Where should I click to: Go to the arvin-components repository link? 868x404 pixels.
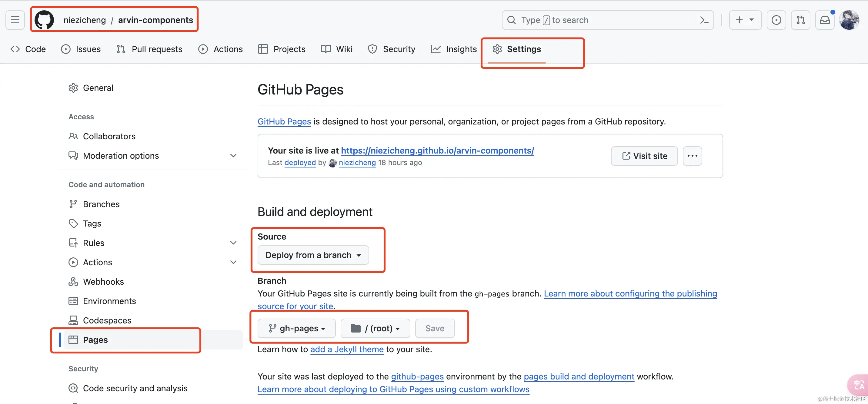(156, 20)
